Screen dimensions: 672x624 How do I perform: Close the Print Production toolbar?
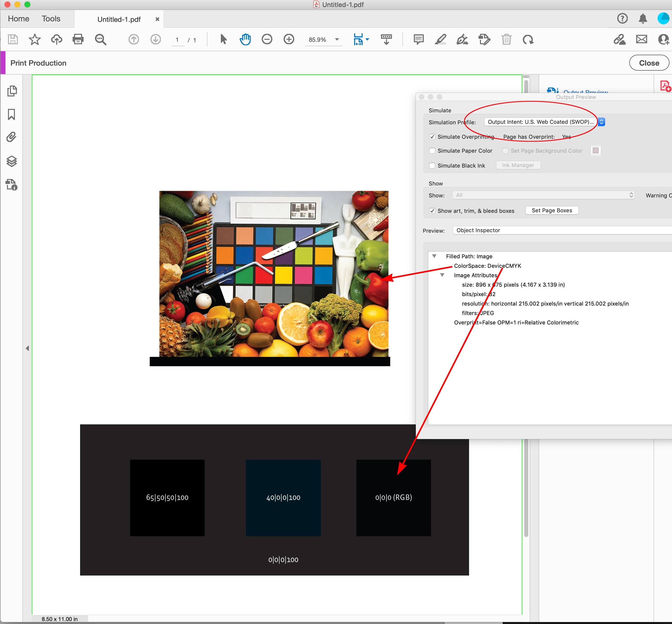pos(649,63)
